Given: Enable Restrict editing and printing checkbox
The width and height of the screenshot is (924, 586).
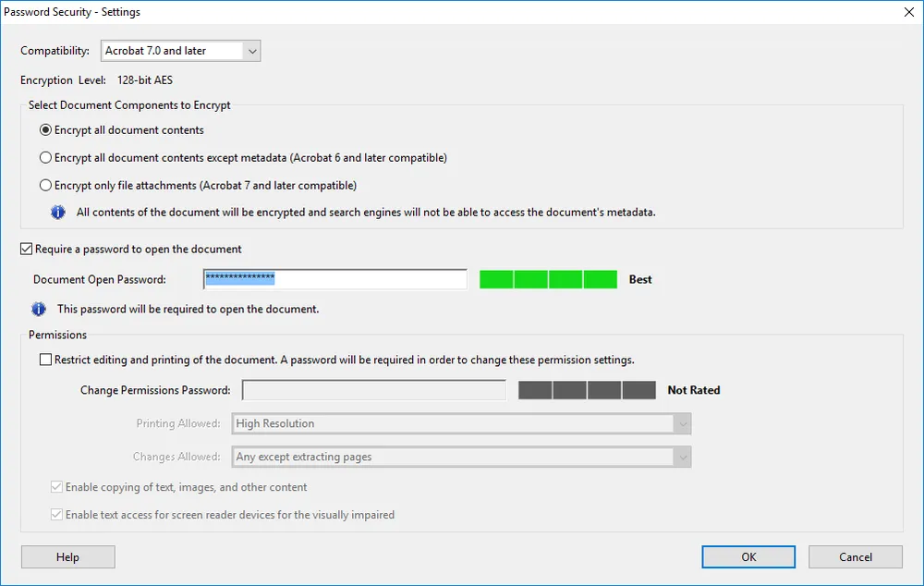Looking at the screenshot, I should point(46,360).
